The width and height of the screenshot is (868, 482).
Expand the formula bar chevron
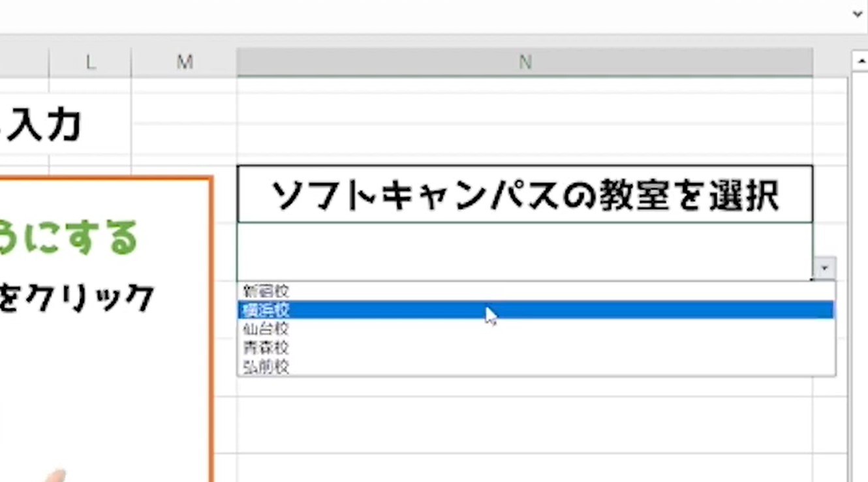coord(858,13)
